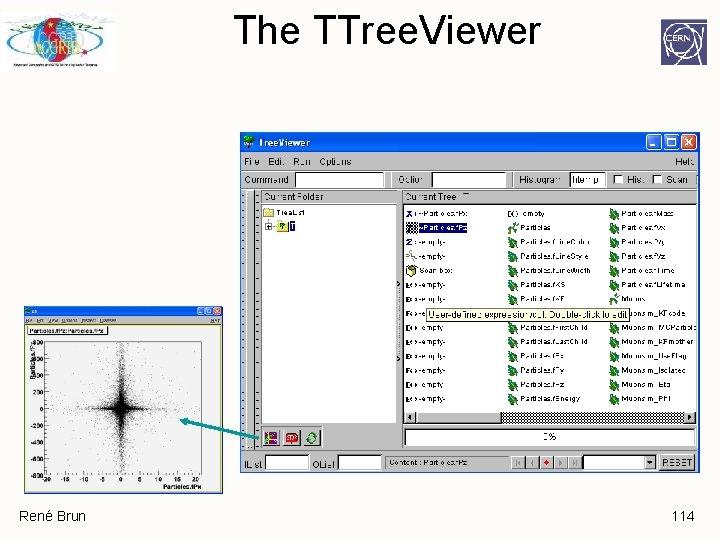Click the scatter plot in canvas window

[x=123, y=408]
